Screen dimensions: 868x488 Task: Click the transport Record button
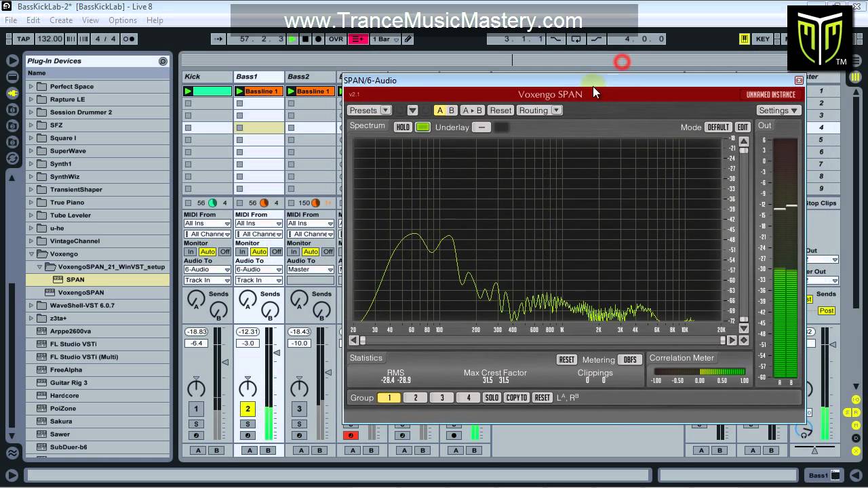point(317,39)
